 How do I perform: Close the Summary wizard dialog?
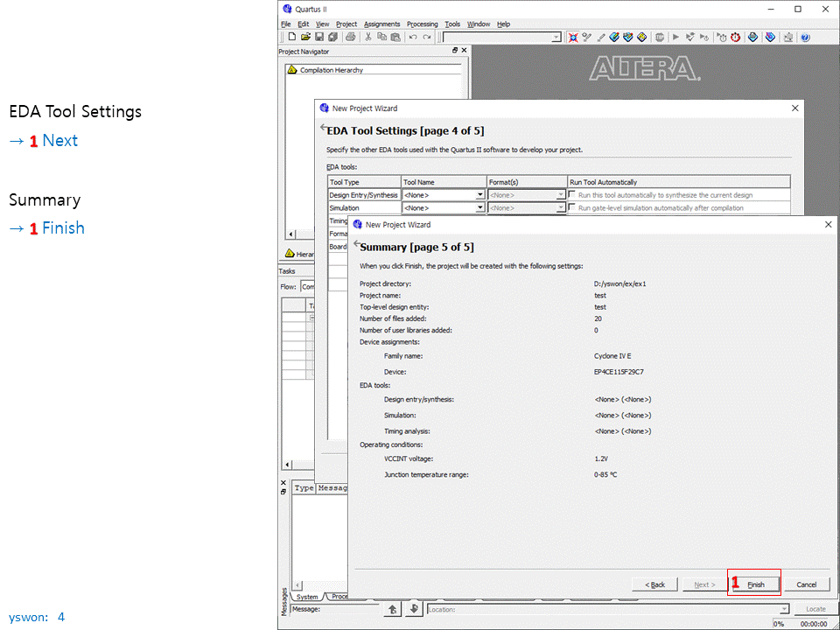[x=828, y=225]
